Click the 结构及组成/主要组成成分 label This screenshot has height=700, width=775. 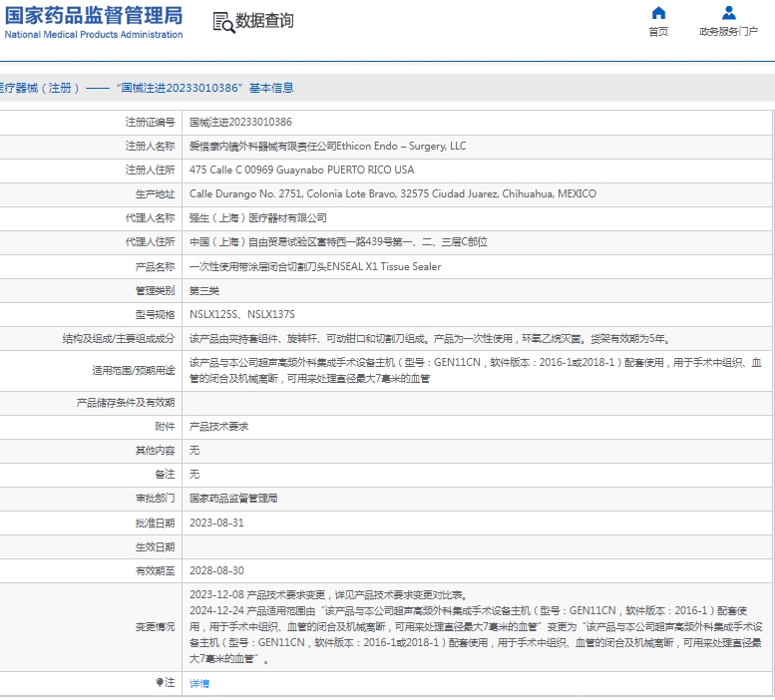119,339
